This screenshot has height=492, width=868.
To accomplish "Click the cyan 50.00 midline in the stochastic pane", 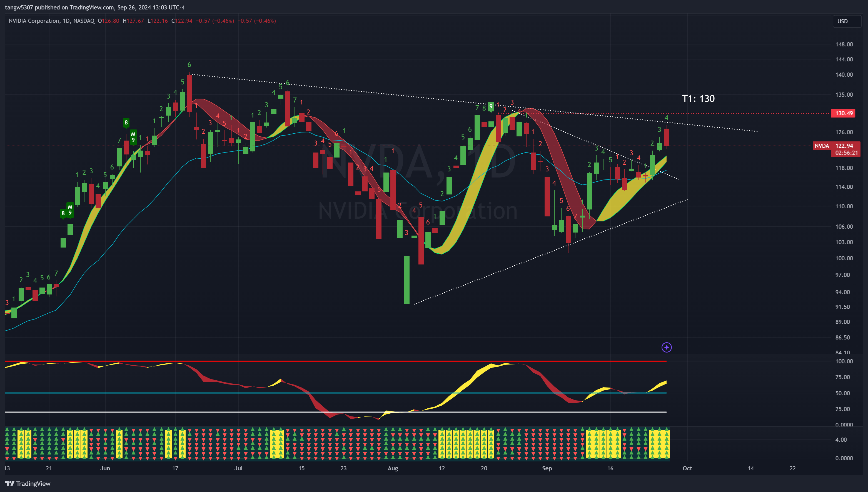I will point(405,393).
